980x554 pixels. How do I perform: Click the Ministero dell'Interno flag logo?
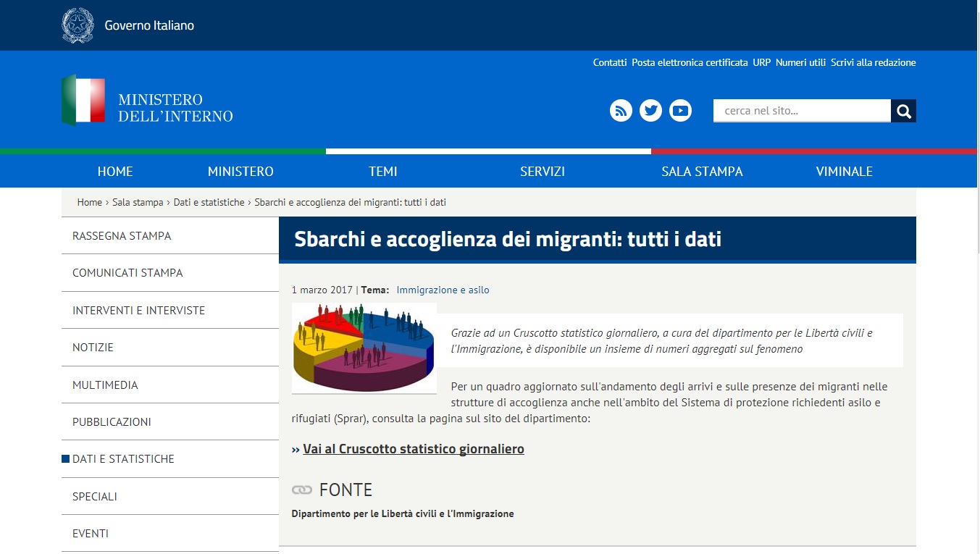click(83, 100)
